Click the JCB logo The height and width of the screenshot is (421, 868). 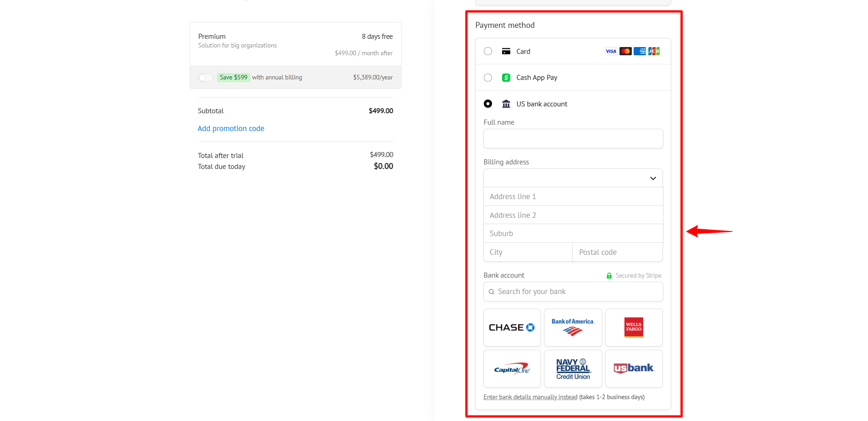(x=654, y=51)
